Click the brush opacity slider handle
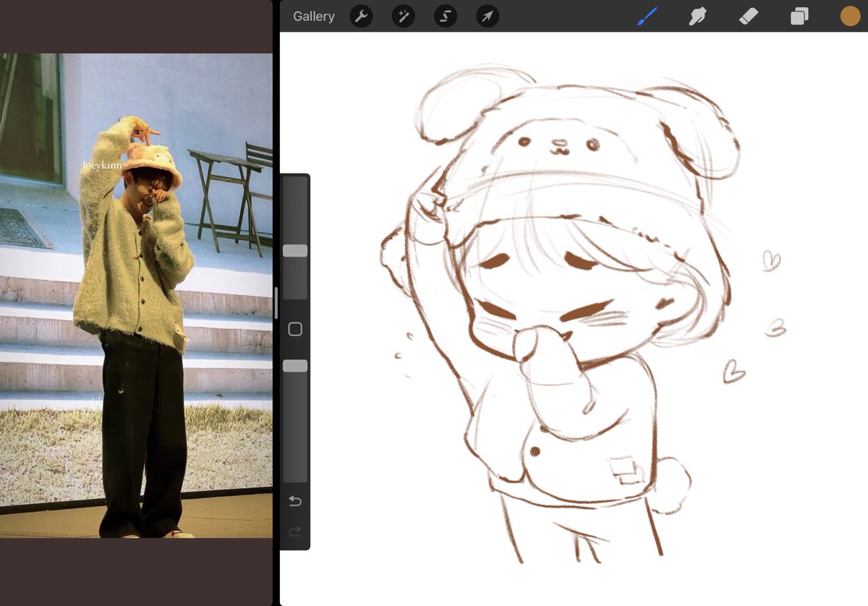The height and width of the screenshot is (606, 868). (295, 366)
